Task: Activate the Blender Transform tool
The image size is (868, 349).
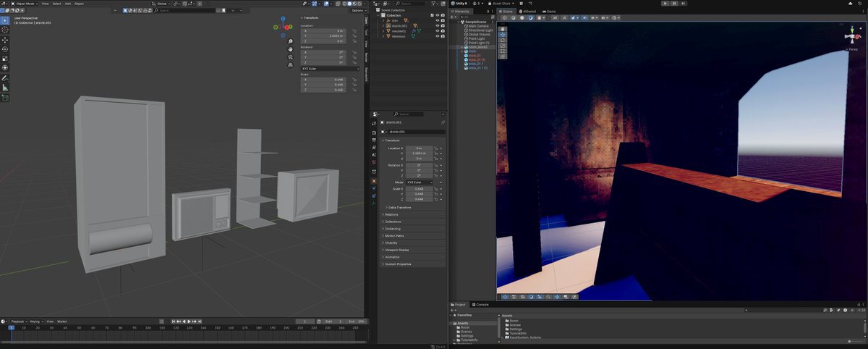Action: tap(4, 67)
